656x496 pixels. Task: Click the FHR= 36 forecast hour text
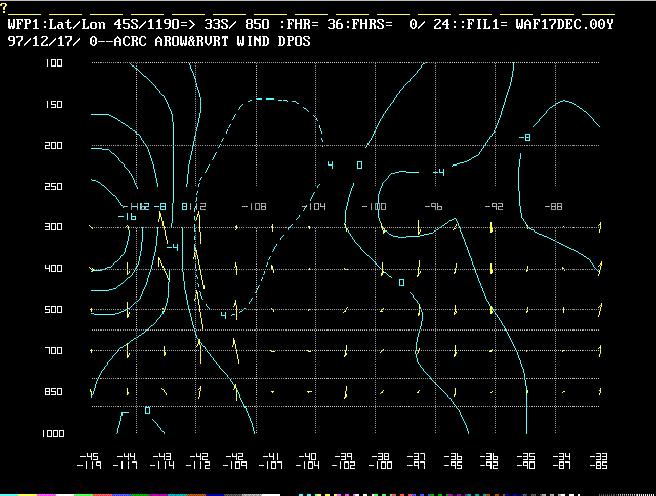(315, 24)
